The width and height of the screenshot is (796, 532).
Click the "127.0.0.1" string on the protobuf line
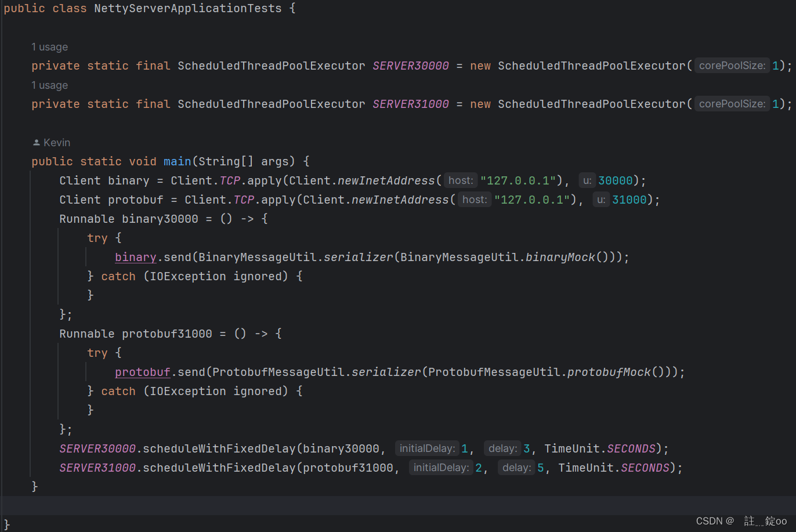pyautogui.click(x=532, y=200)
